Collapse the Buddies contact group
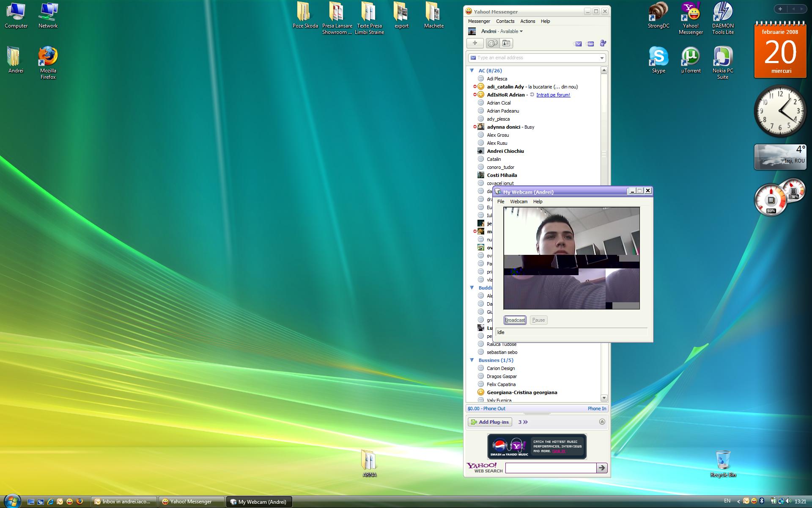812x508 pixels. [x=472, y=288]
